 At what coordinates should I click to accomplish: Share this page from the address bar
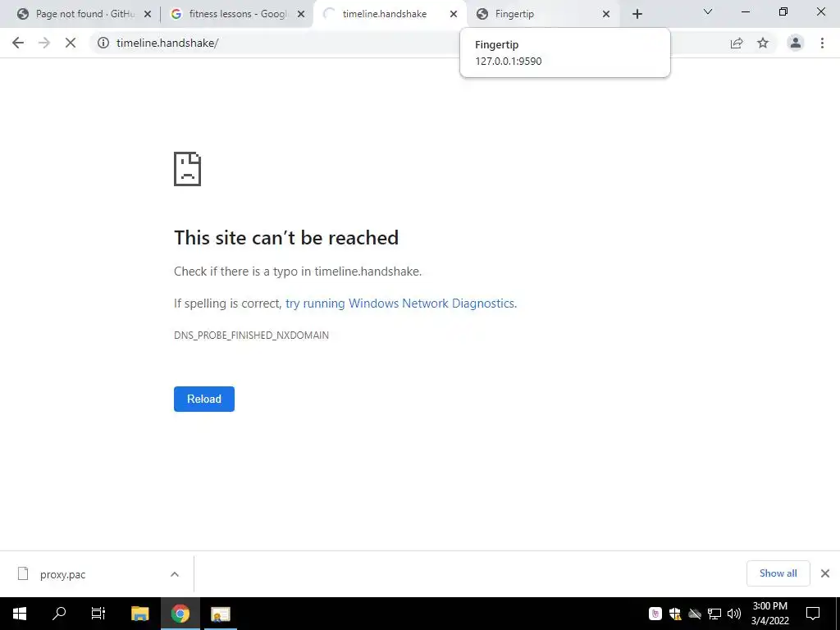(737, 43)
